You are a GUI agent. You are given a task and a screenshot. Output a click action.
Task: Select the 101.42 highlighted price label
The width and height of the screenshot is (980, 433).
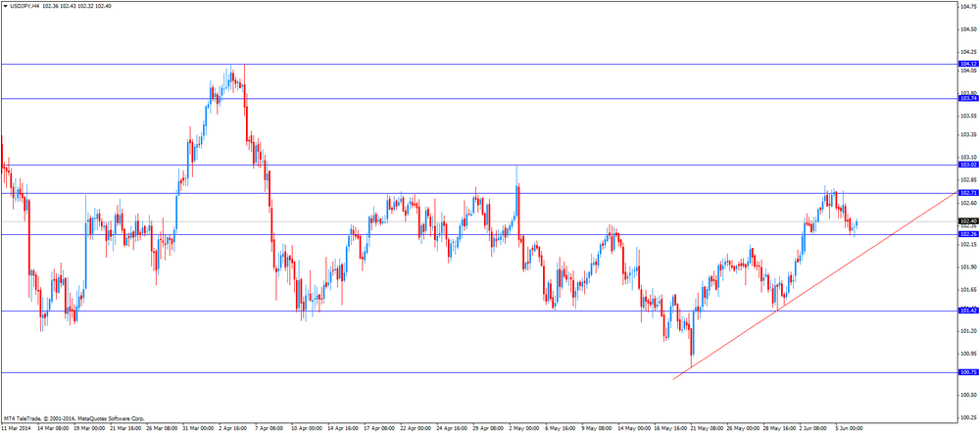[x=967, y=310]
